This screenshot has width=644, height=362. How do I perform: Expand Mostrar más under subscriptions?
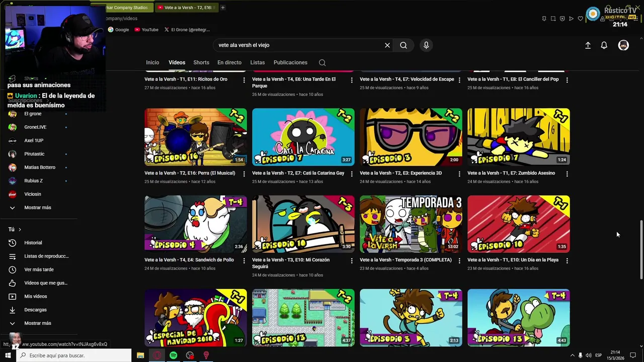39,208
